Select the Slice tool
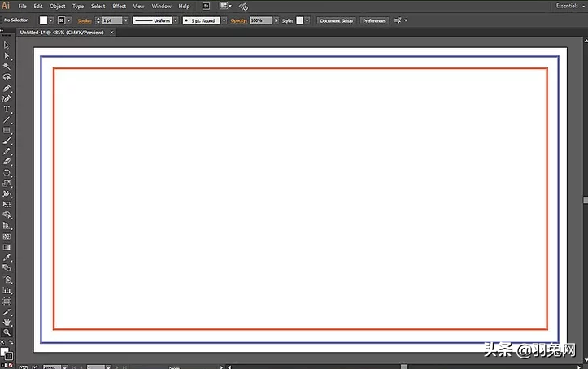 7,311
